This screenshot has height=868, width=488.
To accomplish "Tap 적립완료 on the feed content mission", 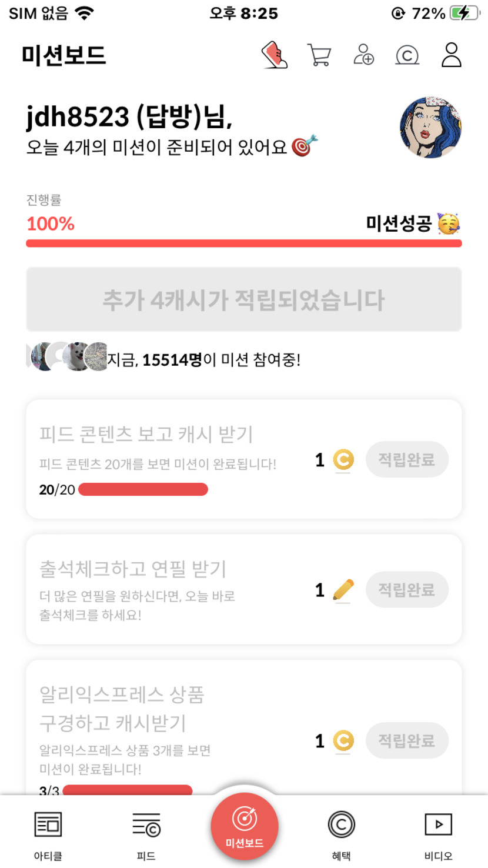I will [407, 459].
